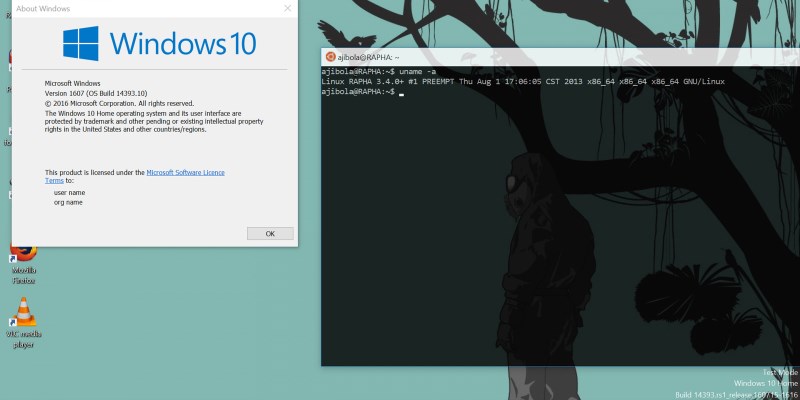The image size is (800, 400).
Task: Click the 'Microsoft Windows' label in the dialog
Action: tap(72, 83)
